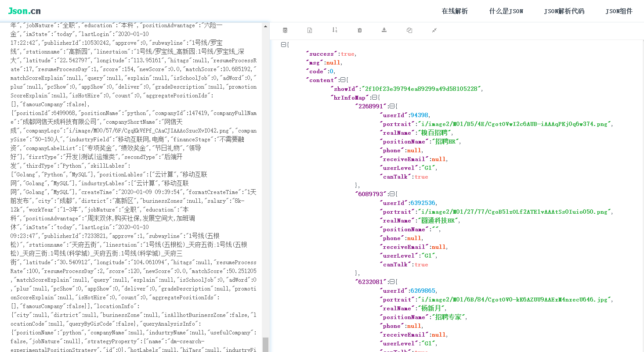
Task: Click the database format icon in toolbar
Action: 285,30
